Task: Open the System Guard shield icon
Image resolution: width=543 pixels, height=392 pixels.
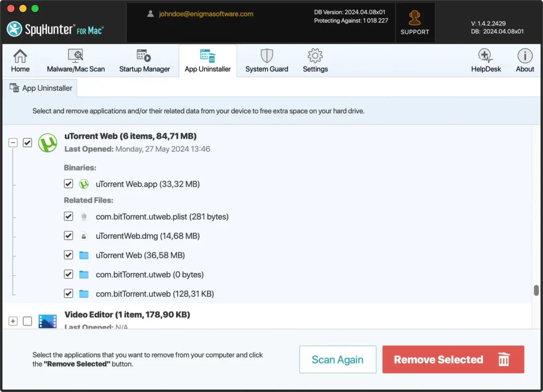Action: [267, 56]
